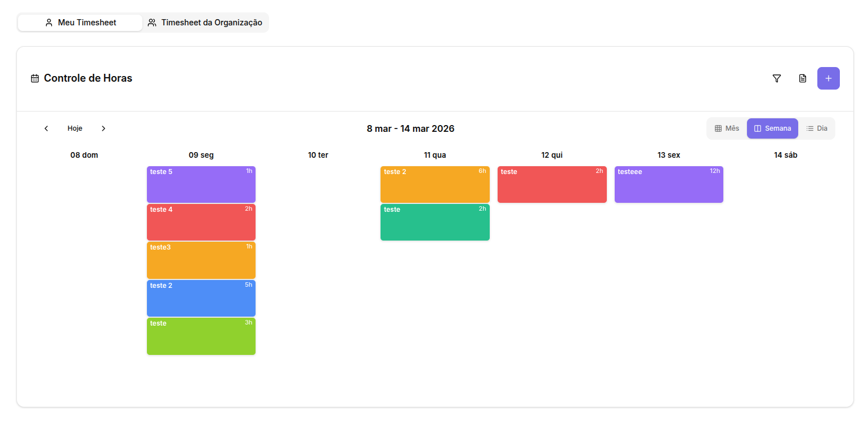The image size is (868, 440).
Task: Click the calendar icon beside Controle de Horas
Action: point(35,78)
